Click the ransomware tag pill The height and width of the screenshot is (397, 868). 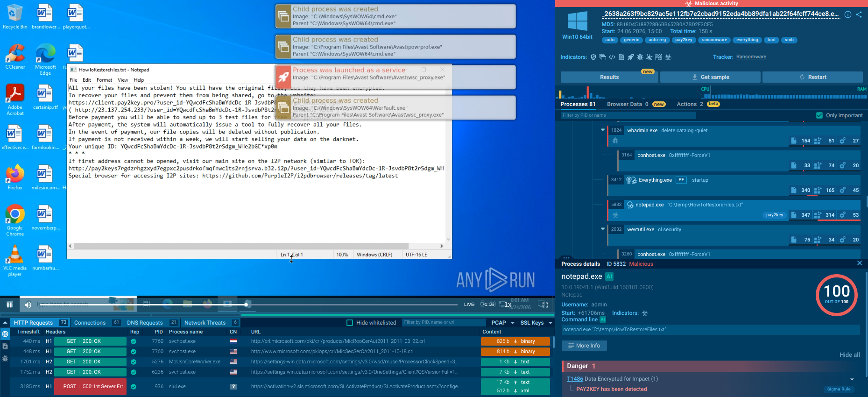[714, 40]
